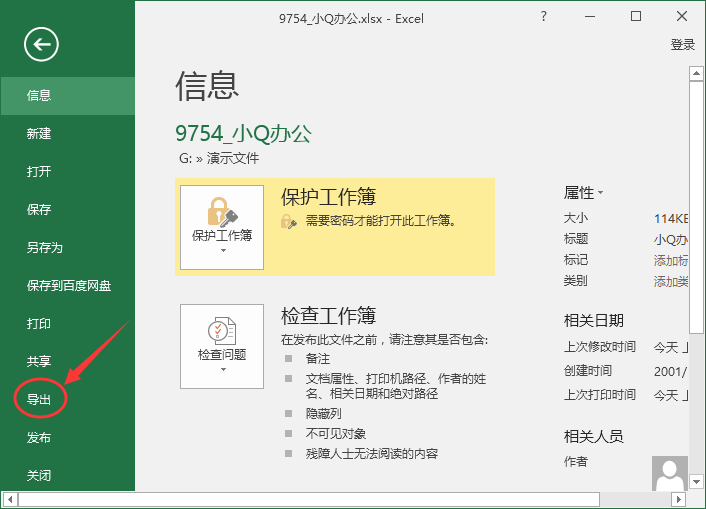Click the G: » 演示文件 path text
Viewport: 706px width, 509px height.
click(219, 158)
